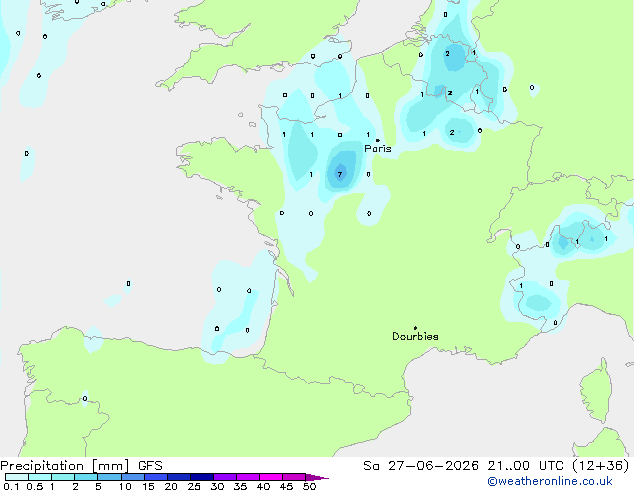Click the black dot marking Dourbies
634x490 pixels.
pos(415,328)
